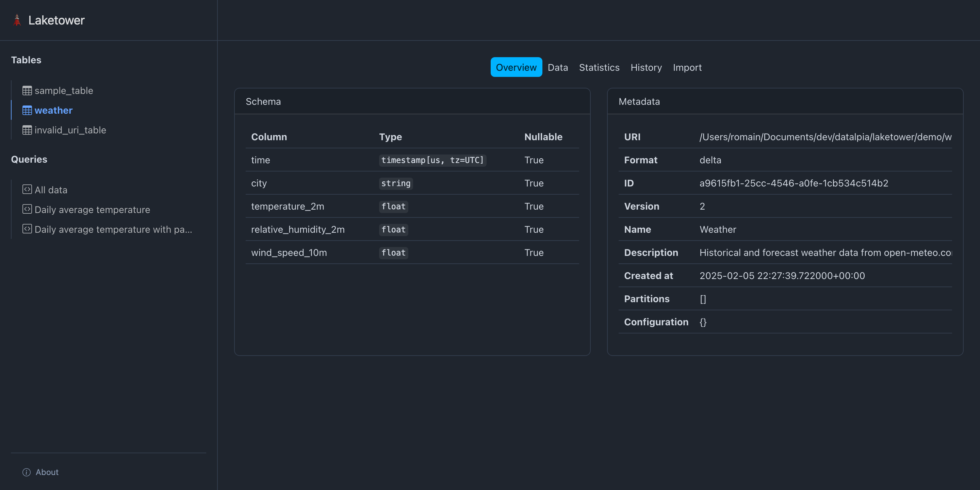The width and height of the screenshot is (980, 490).
Task: Select the table icon beside invalid_uri_table
Action: pos(27,130)
